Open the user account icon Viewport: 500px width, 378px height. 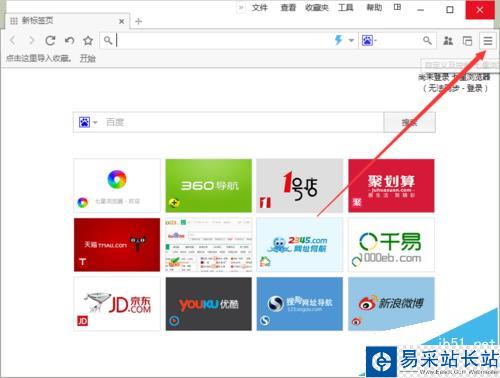click(448, 41)
